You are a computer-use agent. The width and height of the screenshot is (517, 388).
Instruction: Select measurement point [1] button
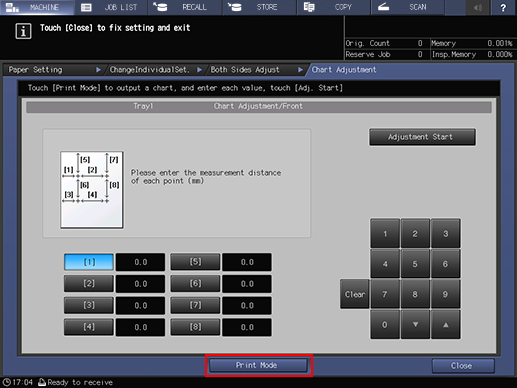[89, 262]
